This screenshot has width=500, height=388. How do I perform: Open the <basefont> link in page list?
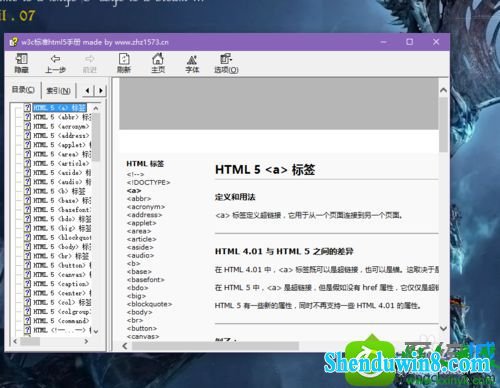pyautogui.click(x=146, y=280)
